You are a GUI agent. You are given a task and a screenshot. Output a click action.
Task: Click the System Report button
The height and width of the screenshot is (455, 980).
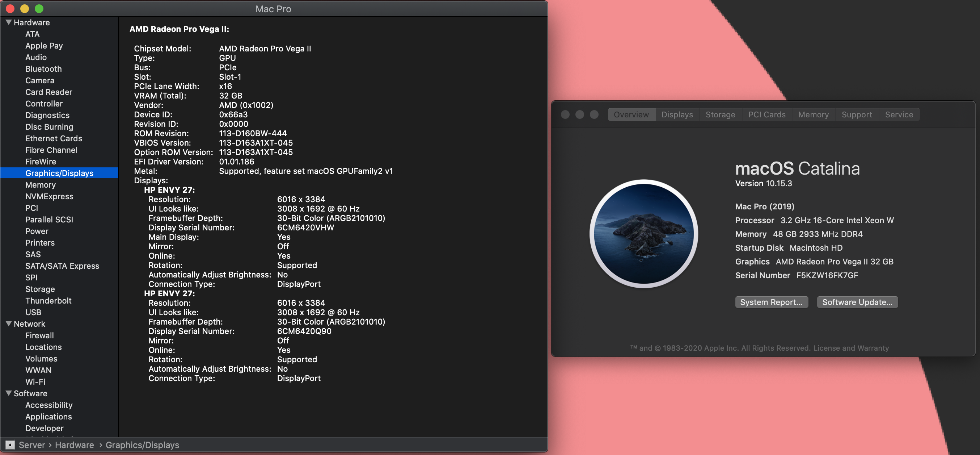pyautogui.click(x=771, y=302)
